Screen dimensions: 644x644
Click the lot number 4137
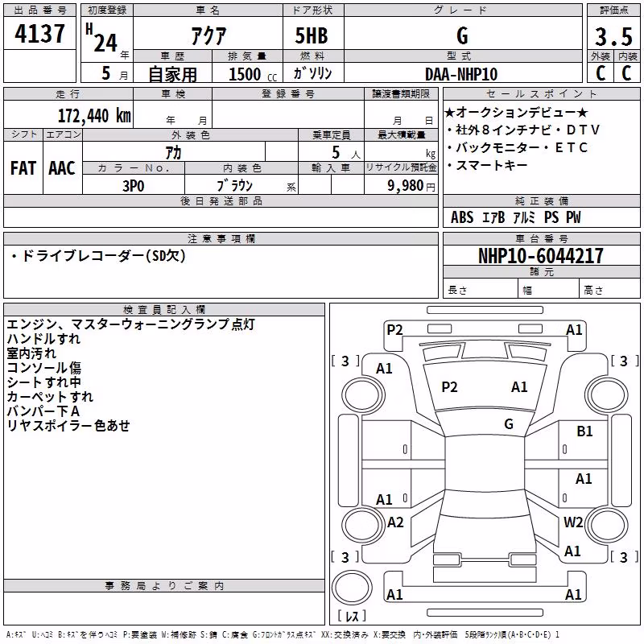point(39,33)
